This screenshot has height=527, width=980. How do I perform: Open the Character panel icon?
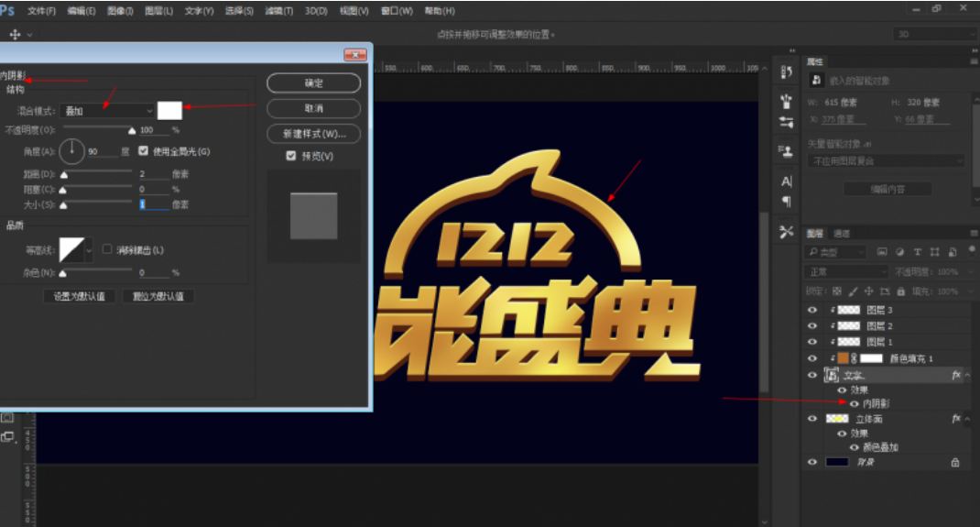coord(786,181)
